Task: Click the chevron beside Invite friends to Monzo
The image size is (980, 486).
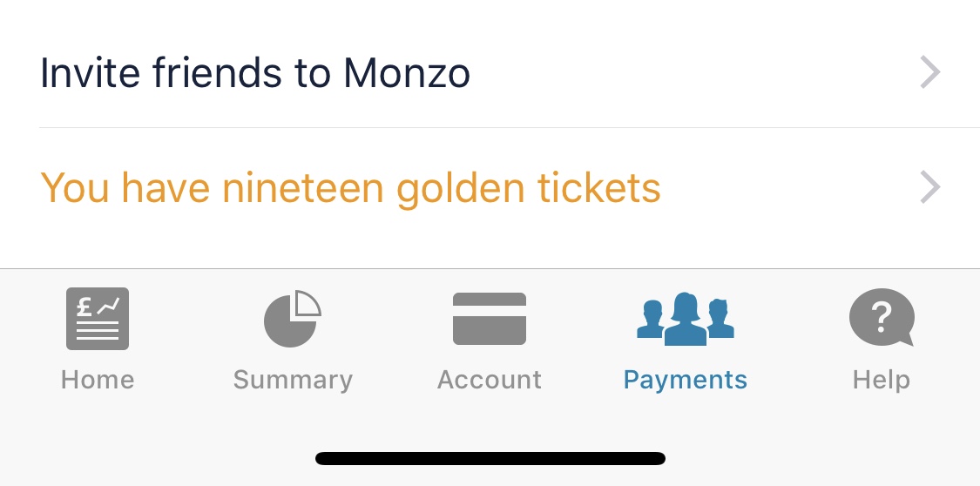Action: click(x=930, y=72)
